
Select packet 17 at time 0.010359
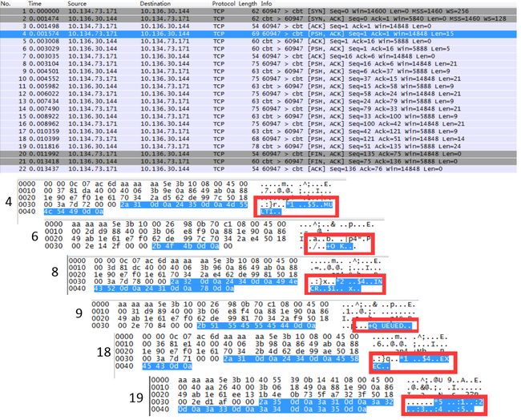tap(258, 131)
